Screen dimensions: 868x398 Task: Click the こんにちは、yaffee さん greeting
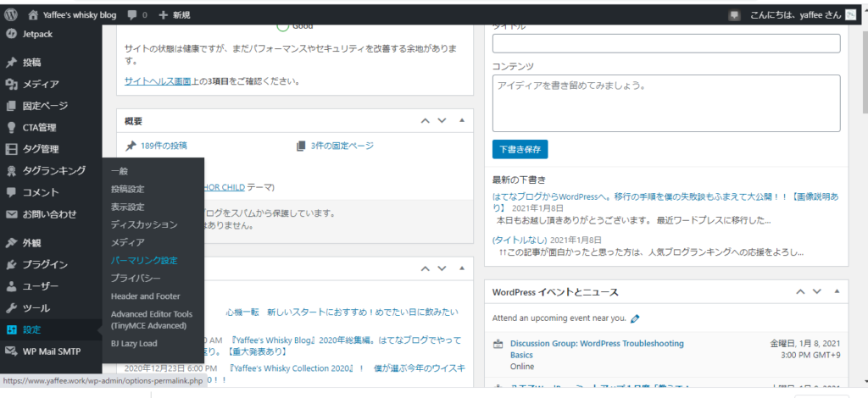(795, 15)
